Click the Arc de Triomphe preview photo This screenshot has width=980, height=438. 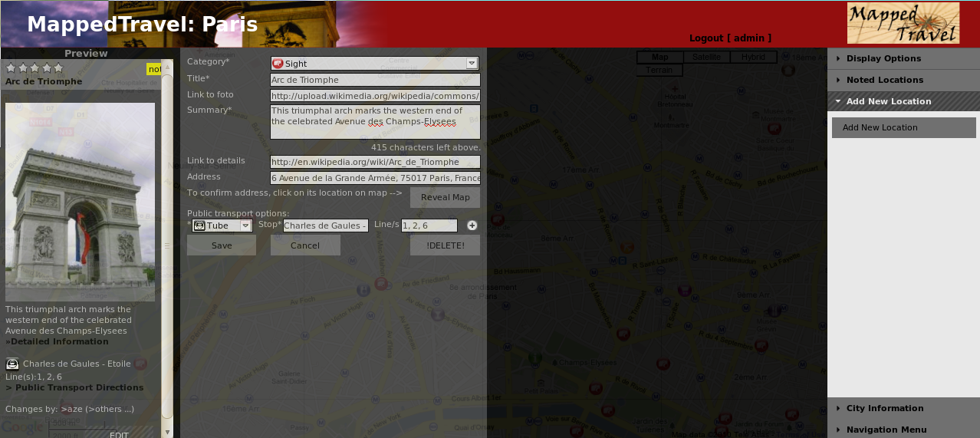[x=80, y=202]
